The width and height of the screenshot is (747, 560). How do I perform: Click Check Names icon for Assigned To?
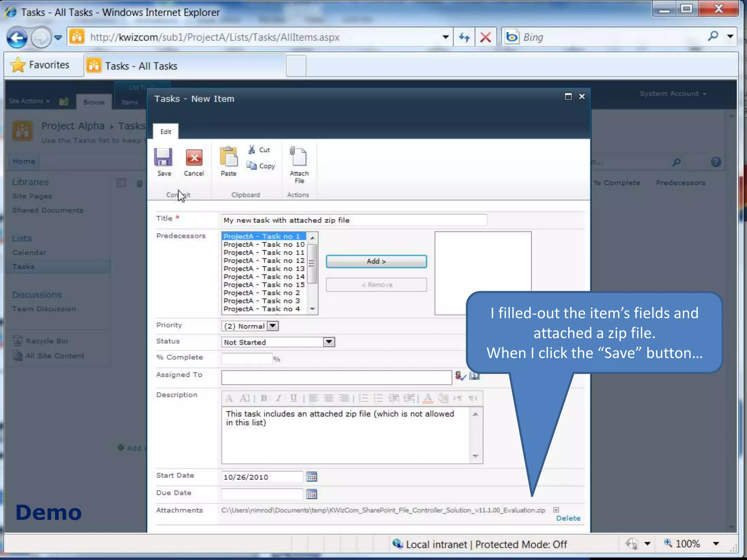click(460, 376)
